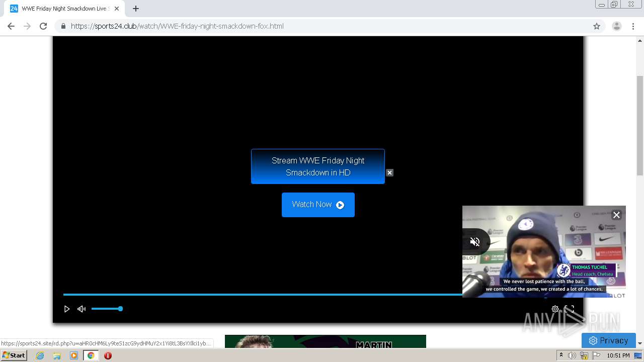Go back to previous page
The image size is (644, 362).
pos(11,26)
